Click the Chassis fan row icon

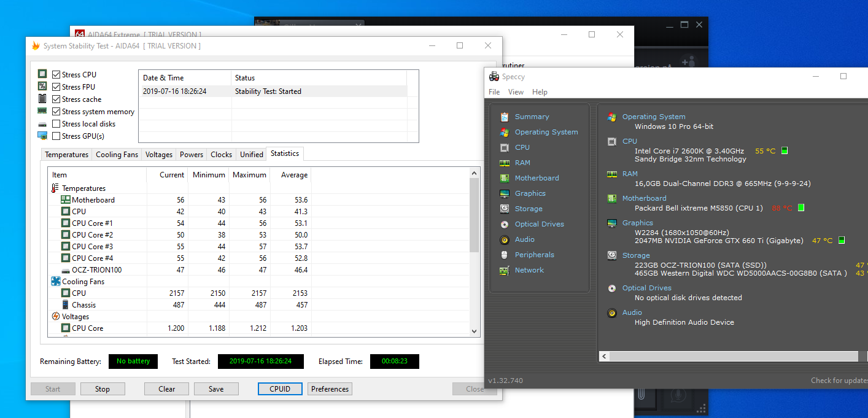coord(66,305)
